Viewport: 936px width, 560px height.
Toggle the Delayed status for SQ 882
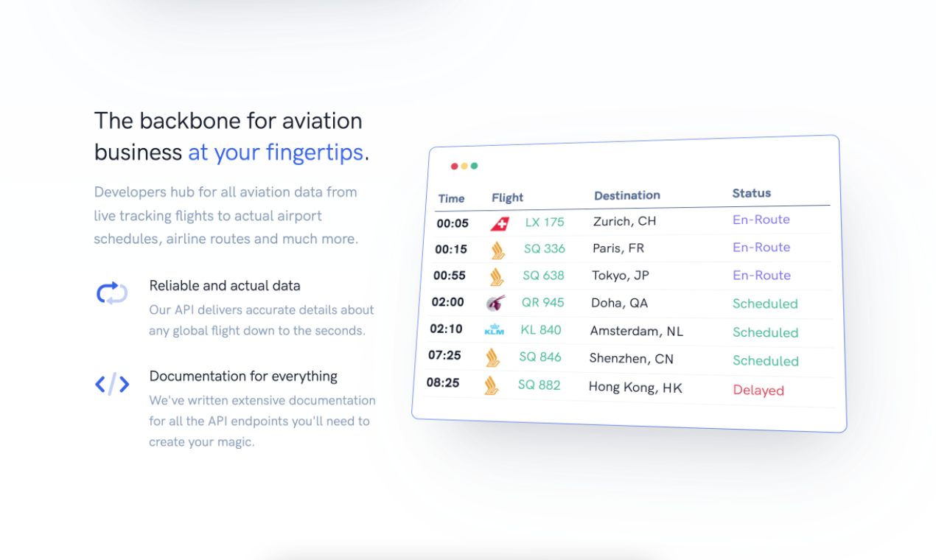click(x=758, y=390)
